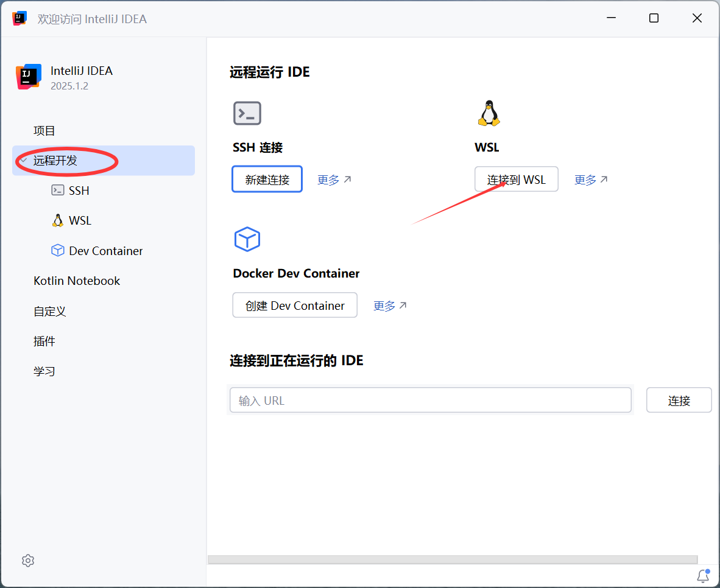Viewport: 720px width, 588px height.
Task: Close the IntelliJ IDEA welcome window
Action: tap(697, 18)
